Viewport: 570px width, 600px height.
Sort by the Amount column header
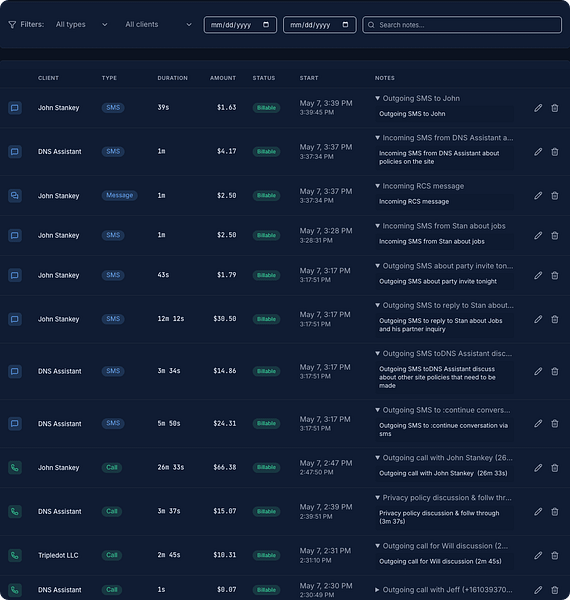coord(223,78)
